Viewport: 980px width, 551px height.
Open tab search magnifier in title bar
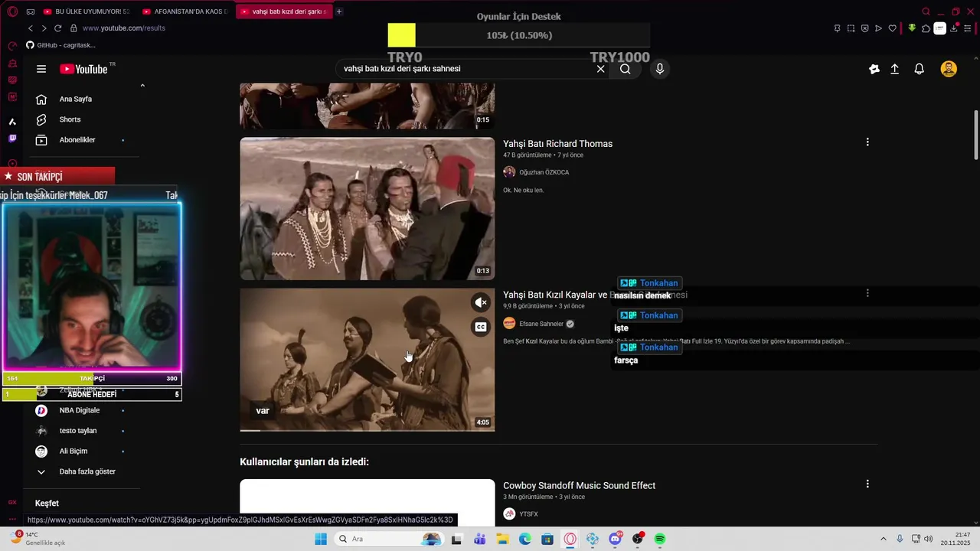[926, 11]
